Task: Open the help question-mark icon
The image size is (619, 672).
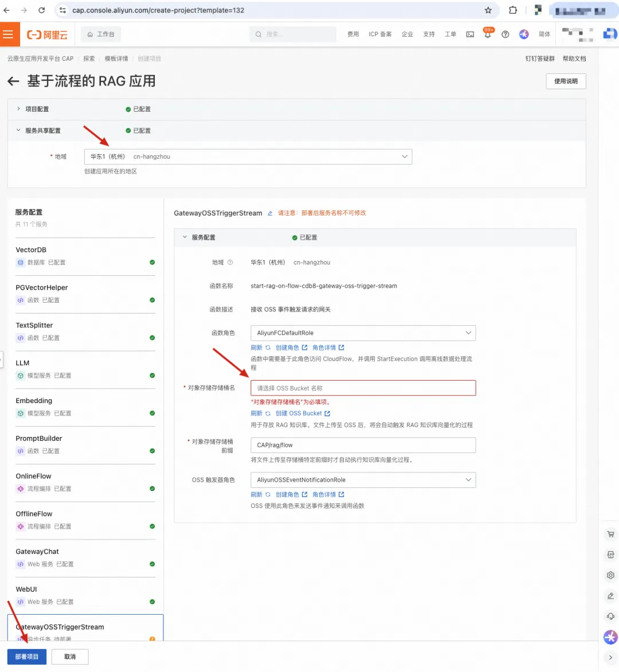Action: pos(506,34)
